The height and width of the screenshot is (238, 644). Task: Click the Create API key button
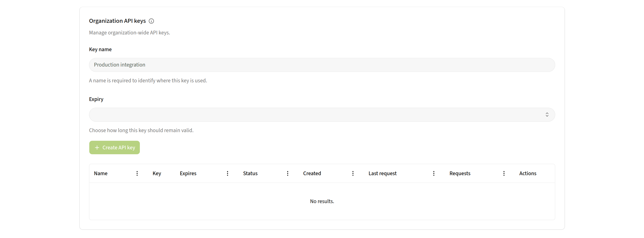point(114,147)
